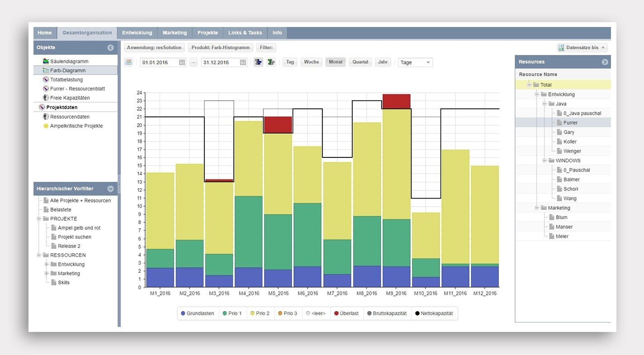Open the Gesamtorganisation tab
The height and width of the screenshot is (355, 644).
87,33
